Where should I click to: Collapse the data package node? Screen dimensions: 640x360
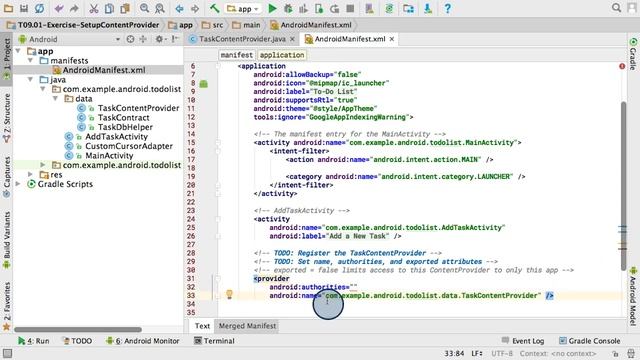point(55,99)
